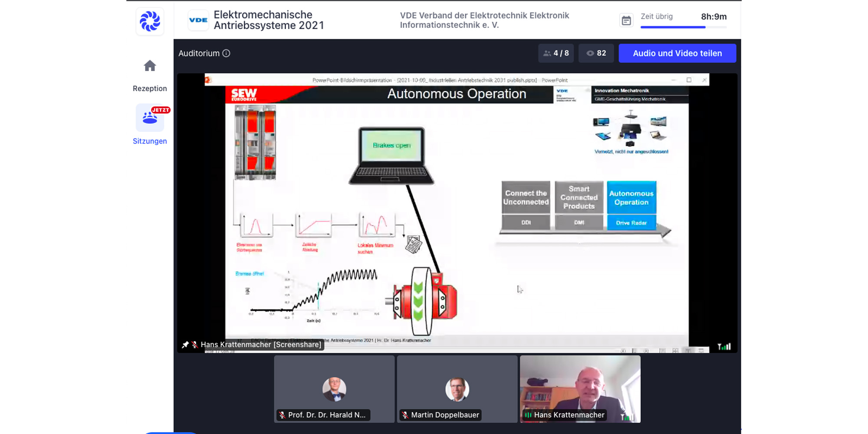Click Autonomous Operation box in shared slide
Viewport: 868px width, 434px height.
(631, 197)
